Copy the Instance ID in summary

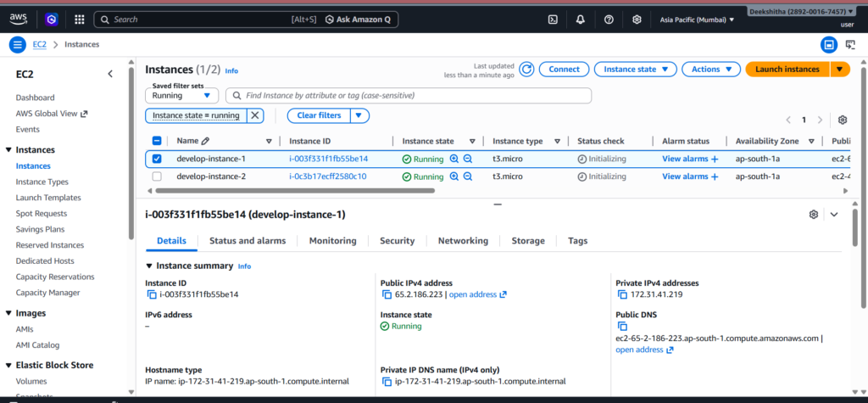pos(152,294)
